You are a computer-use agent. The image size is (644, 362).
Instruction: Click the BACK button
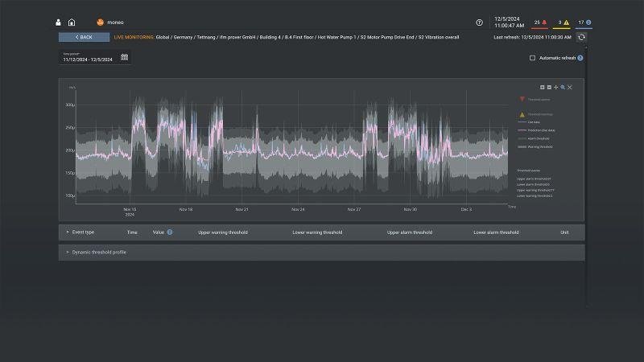[x=84, y=37]
